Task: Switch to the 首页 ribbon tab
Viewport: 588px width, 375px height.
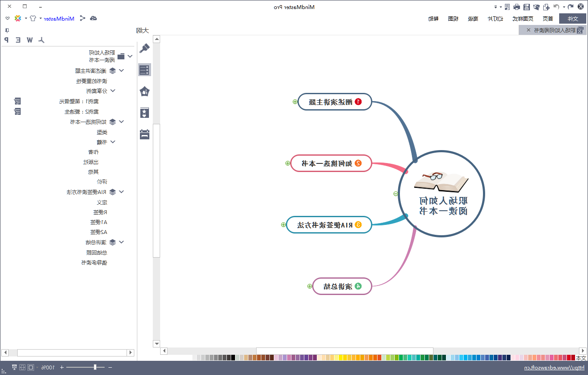Action: pyautogui.click(x=548, y=18)
